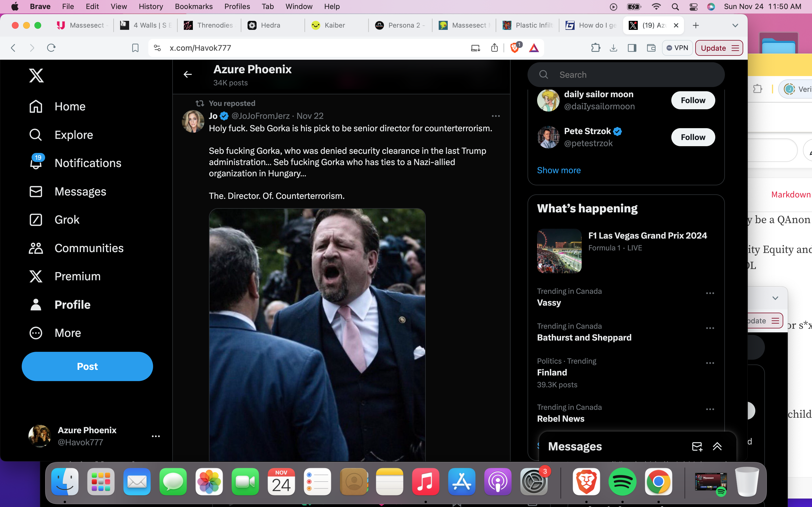Click the Profiles menu in menu bar
The image size is (812, 507).
[x=237, y=6]
